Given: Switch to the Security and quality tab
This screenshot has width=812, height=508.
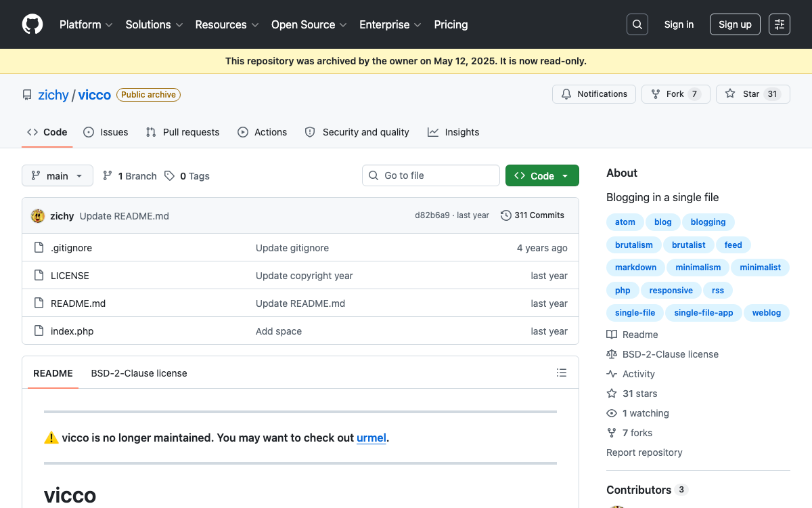Looking at the screenshot, I should tap(357, 132).
